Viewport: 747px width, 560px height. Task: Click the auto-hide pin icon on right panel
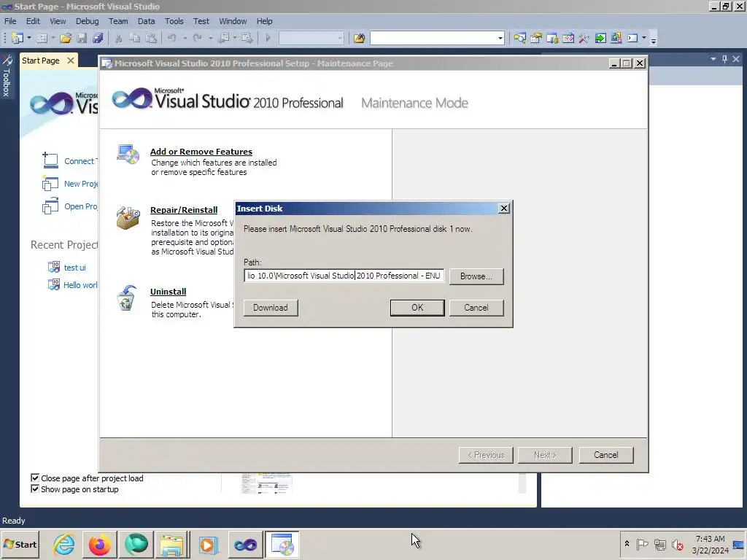coord(724,59)
